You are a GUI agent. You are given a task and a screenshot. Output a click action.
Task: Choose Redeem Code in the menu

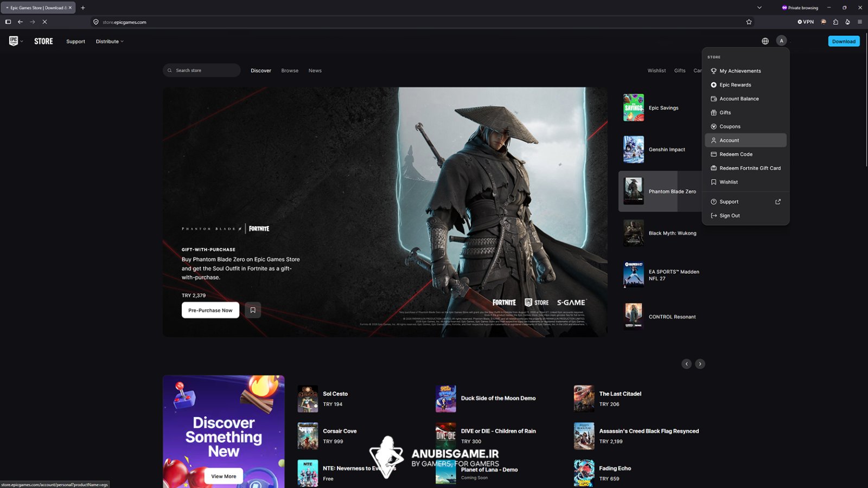[x=745, y=155]
